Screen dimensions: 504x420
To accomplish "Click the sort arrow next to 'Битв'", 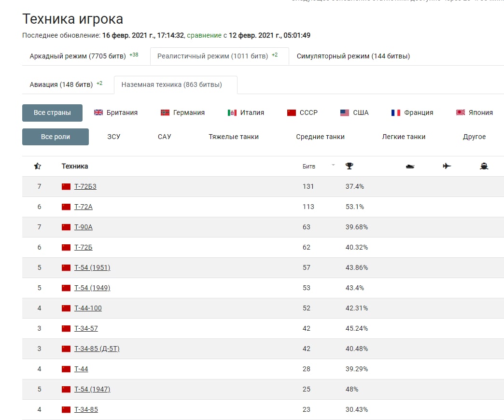I will click(x=333, y=165).
